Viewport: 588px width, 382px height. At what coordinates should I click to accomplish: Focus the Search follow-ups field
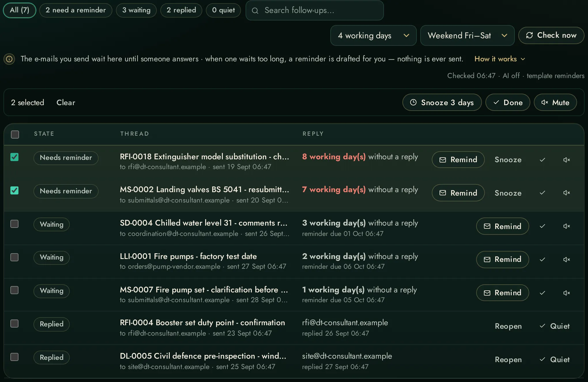click(314, 10)
